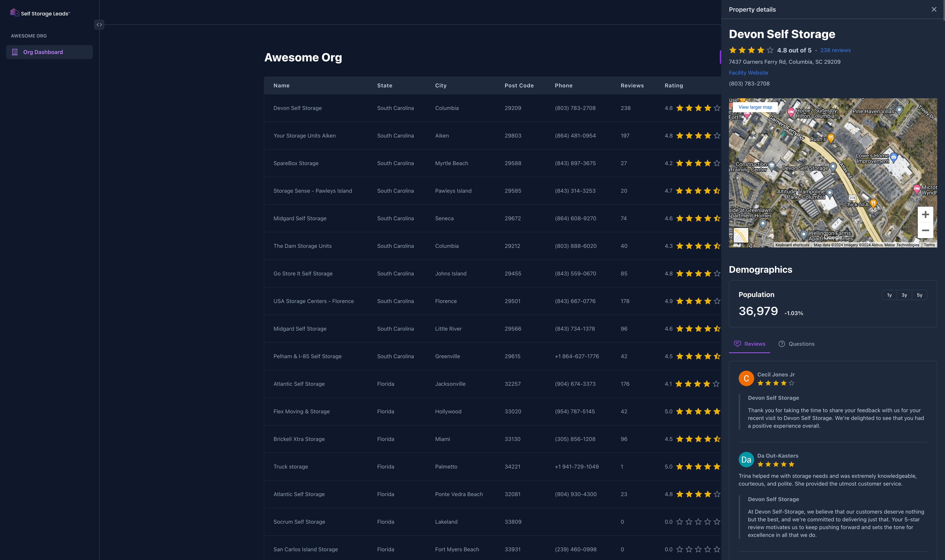Click the Ponte Vedra Beach city cell
Viewport: 945px width, 560px height.
(x=459, y=494)
